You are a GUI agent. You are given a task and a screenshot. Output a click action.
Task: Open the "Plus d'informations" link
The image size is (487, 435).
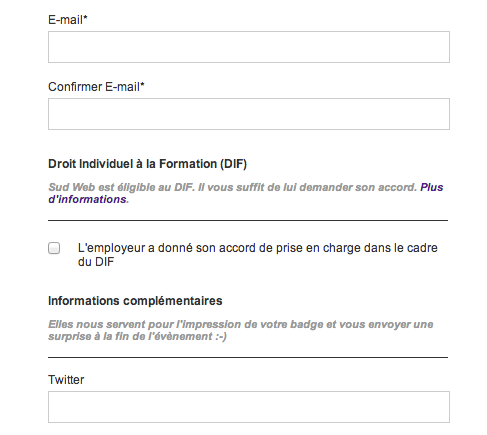246,193
